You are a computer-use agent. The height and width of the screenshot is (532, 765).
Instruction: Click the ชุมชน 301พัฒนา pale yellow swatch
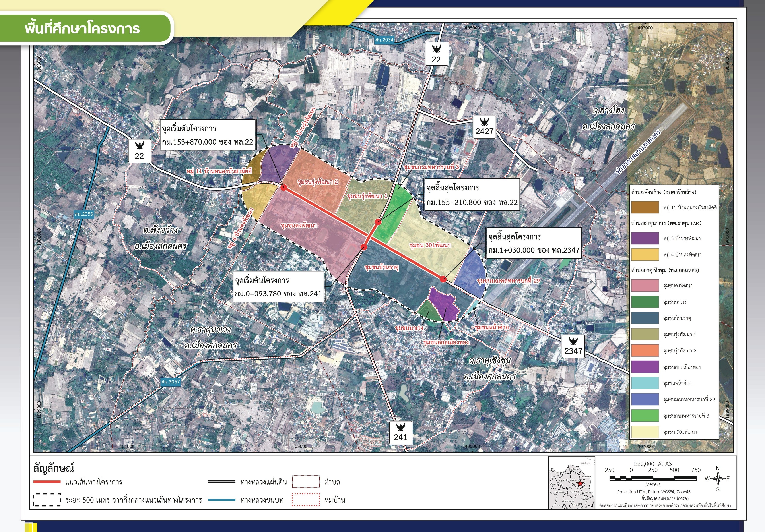tap(645, 432)
